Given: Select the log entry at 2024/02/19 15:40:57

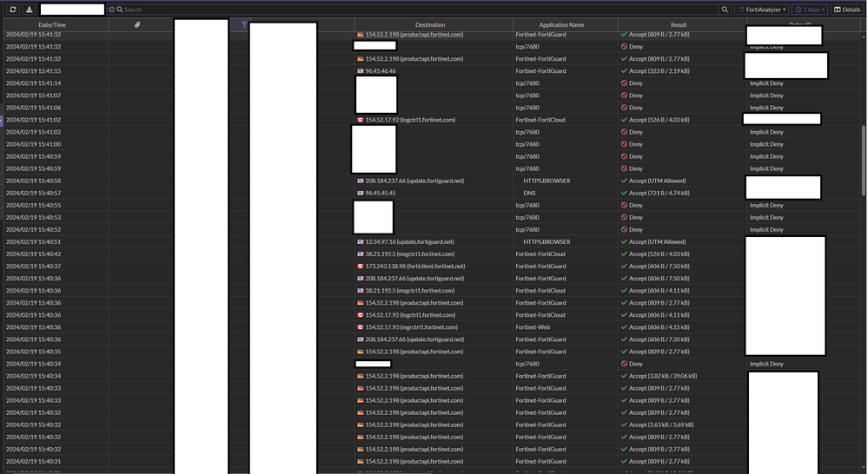Looking at the screenshot, I should (x=432, y=193).
